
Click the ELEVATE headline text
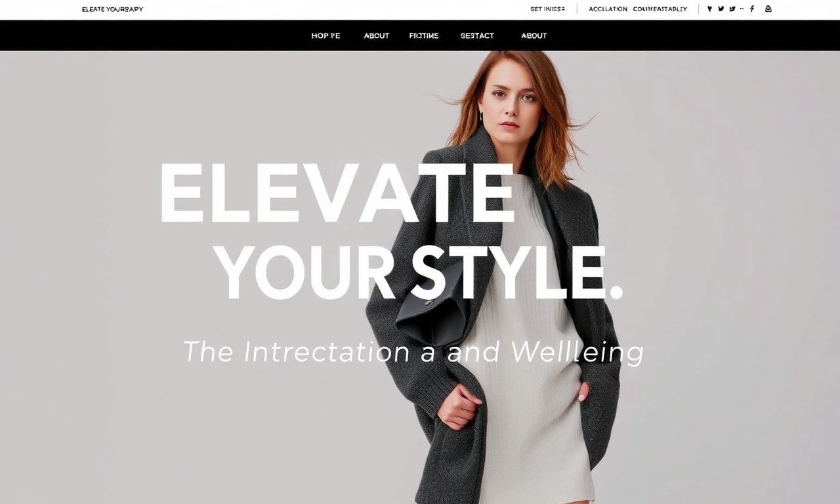click(337, 193)
